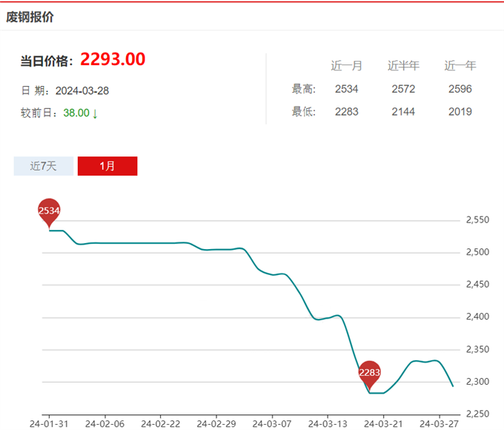Click the 24-03-21 x-axis label
This screenshot has height=430, width=504.
tap(383, 424)
